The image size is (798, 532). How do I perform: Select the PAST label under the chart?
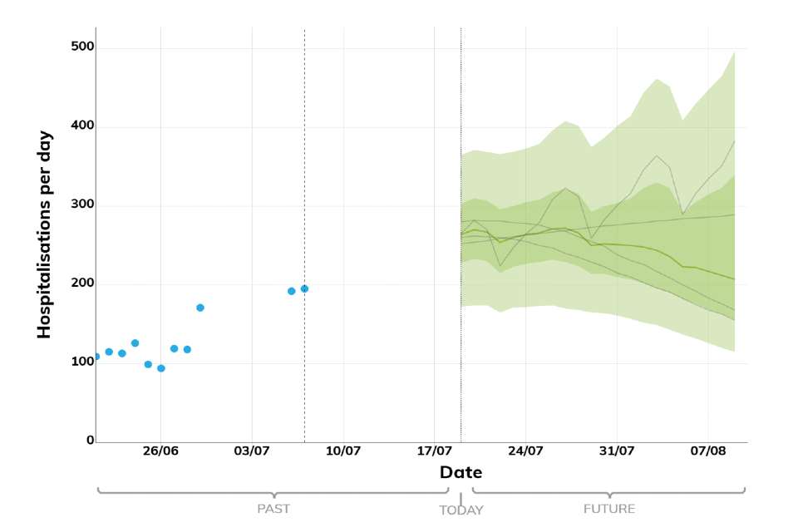tap(273, 509)
